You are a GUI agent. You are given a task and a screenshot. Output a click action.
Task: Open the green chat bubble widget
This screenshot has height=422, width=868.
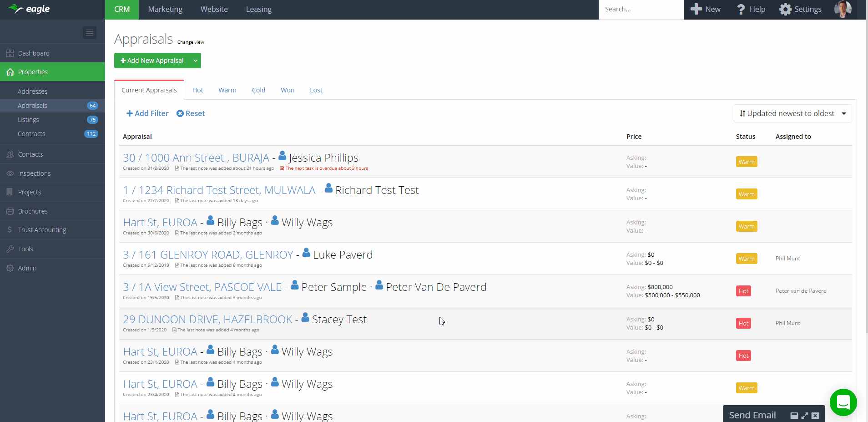(x=843, y=402)
